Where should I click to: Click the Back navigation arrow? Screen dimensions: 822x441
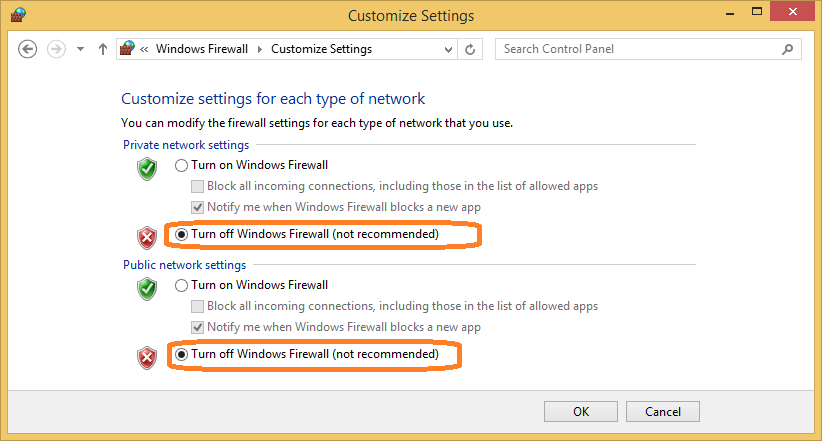click(28, 49)
